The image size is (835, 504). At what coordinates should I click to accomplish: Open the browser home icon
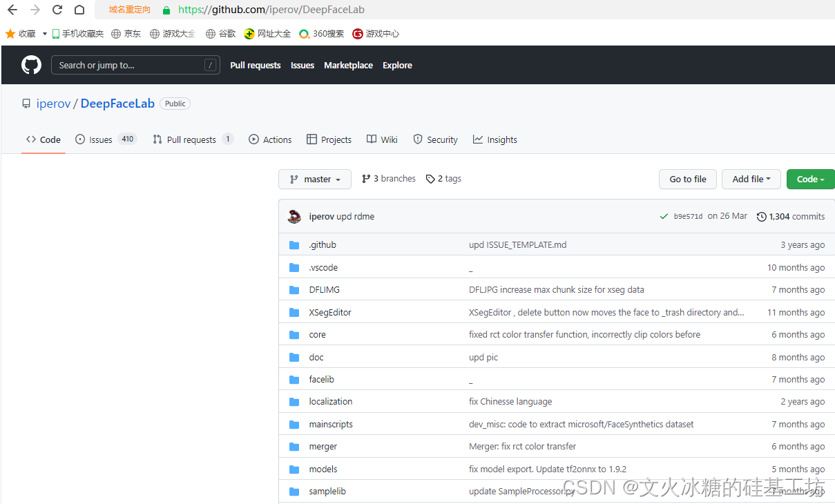[x=79, y=10]
